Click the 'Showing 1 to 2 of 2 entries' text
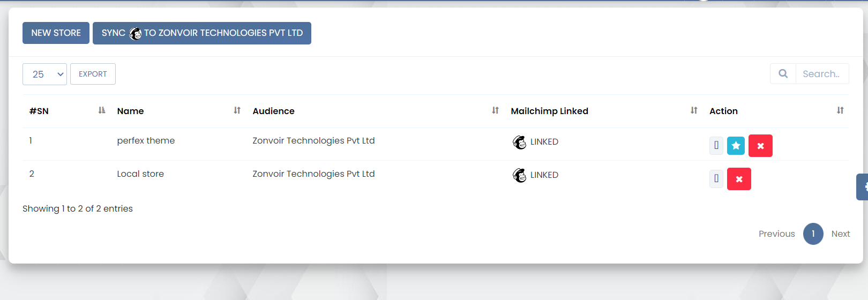Image resolution: width=868 pixels, height=300 pixels. [78, 209]
